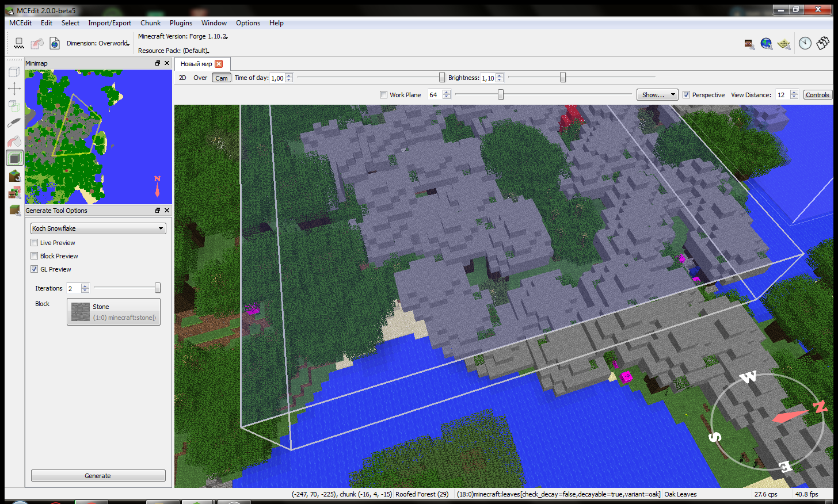
Task: Open the Options menu
Action: point(248,23)
